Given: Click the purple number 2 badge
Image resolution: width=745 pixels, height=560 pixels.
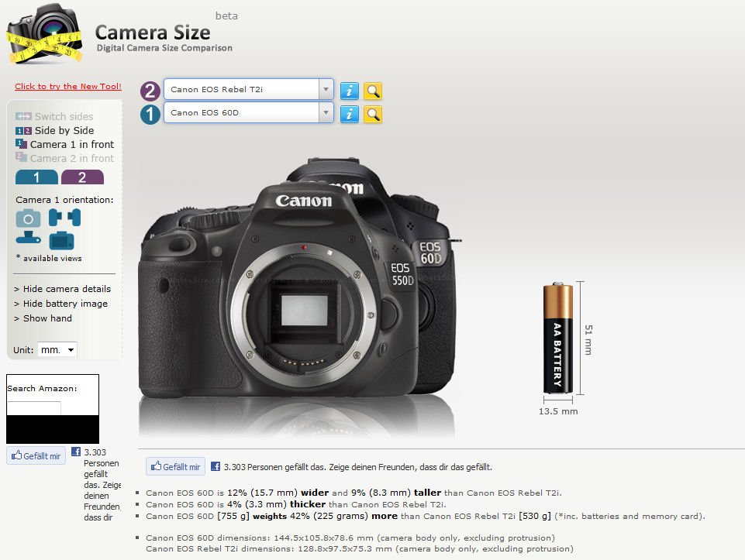Looking at the screenshot, I should 150,90.
